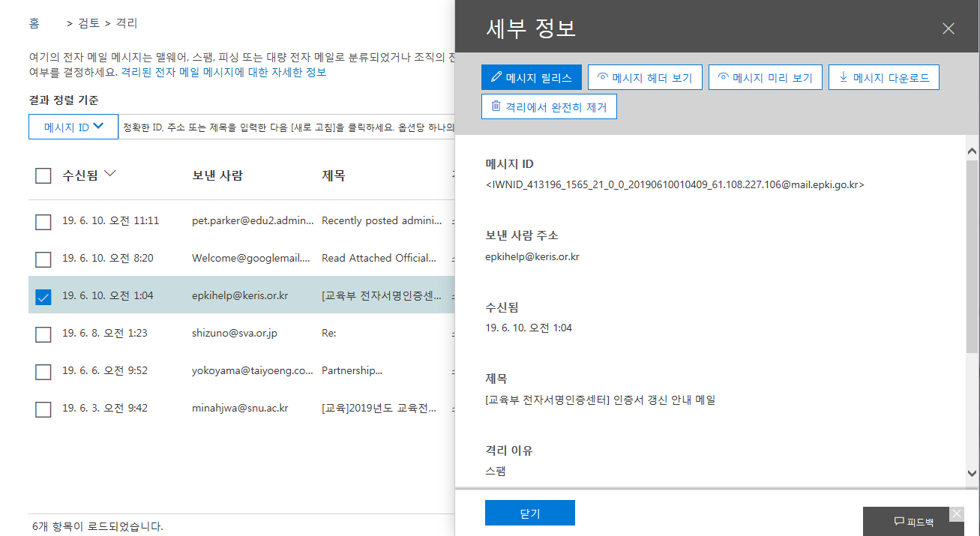Remove from quarantine (격리에서 완전히 제거)
Image resolution: width=980 pixels, height=536 pixels.
[x=549, y=106]
